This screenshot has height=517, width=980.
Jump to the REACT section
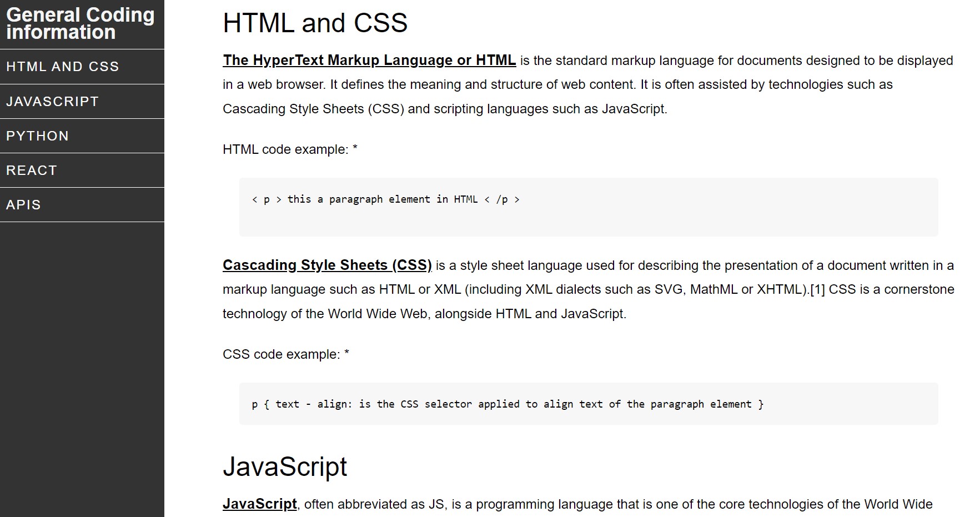coord(82,170)
